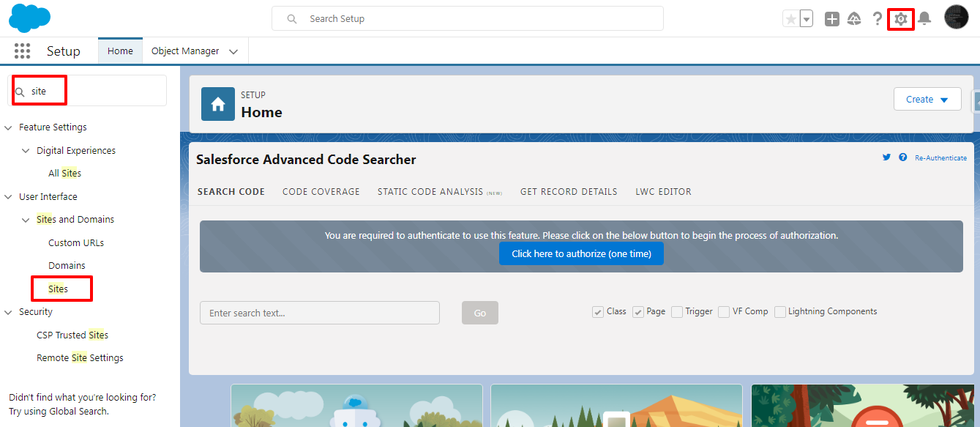Viewport: 980px width, 427px height.
Task: Collapse the Feature Settings section
Action: (x=9, y=127)
